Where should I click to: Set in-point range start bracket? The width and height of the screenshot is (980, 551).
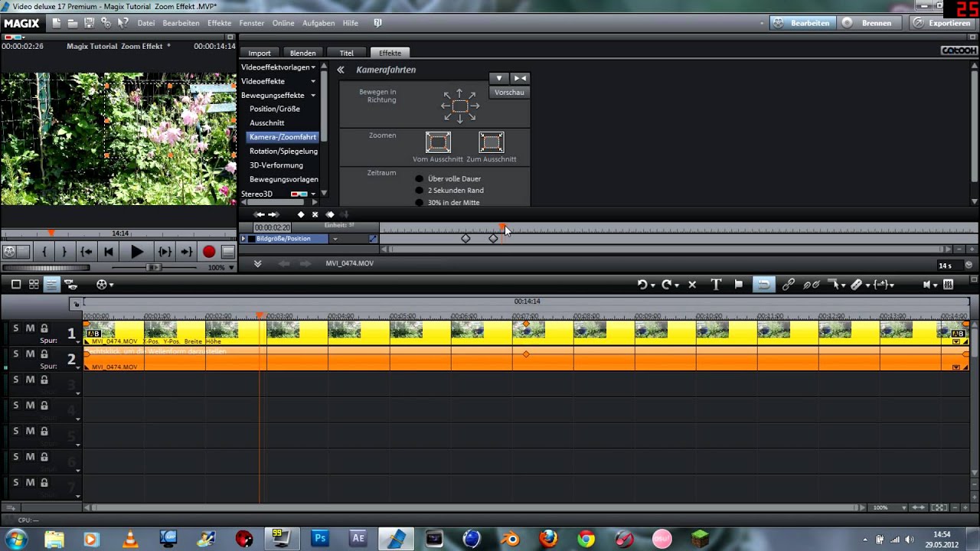pyautogui.click(x=44, y=252)
